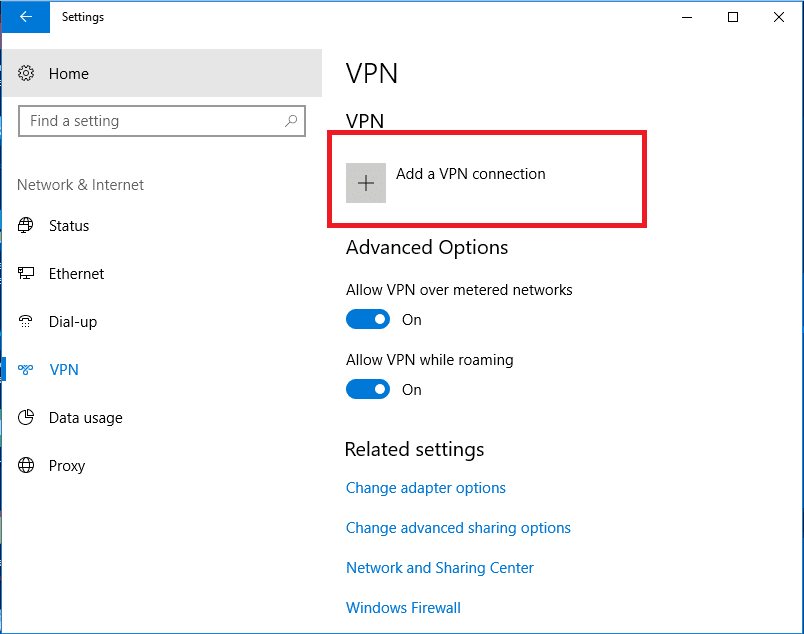Disable Allow VPN while roaming
The width and height of the screenshot is (804, 634).
pyautogui.click(x=368, y=390)
